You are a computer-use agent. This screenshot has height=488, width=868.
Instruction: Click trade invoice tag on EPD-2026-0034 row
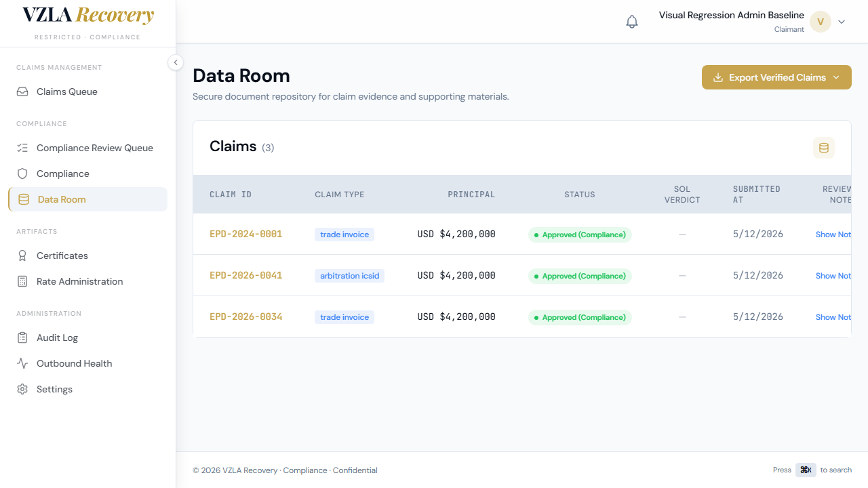click(344, 317)
